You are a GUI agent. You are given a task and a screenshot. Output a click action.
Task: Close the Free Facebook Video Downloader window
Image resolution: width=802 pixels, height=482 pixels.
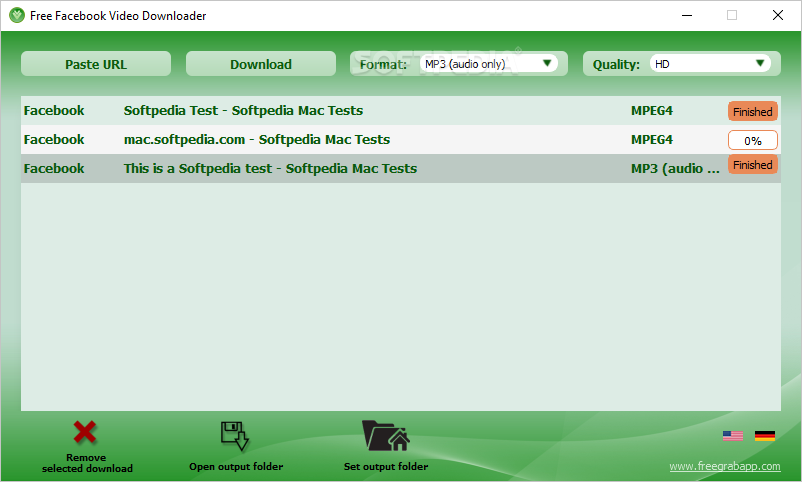(777, 15)
